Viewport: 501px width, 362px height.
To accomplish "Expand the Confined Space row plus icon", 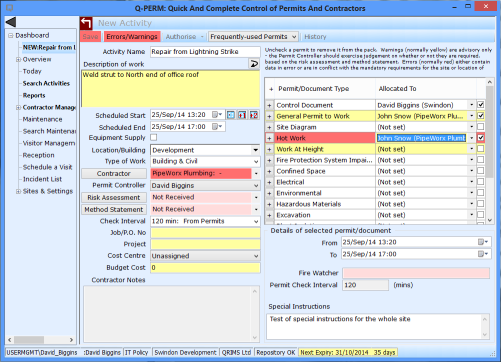I will 269,171.
